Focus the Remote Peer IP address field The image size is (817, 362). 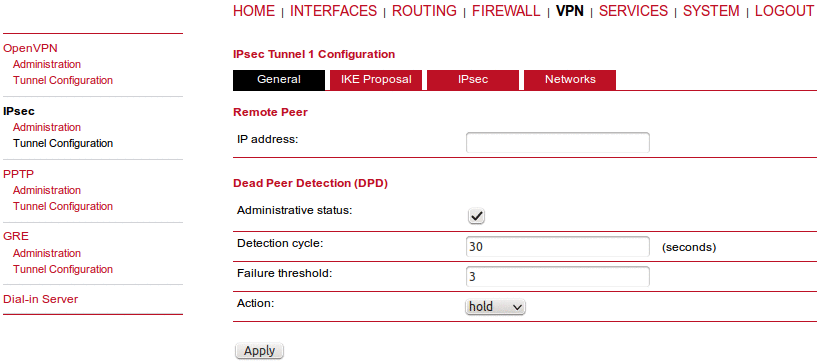tap(558, 142)
